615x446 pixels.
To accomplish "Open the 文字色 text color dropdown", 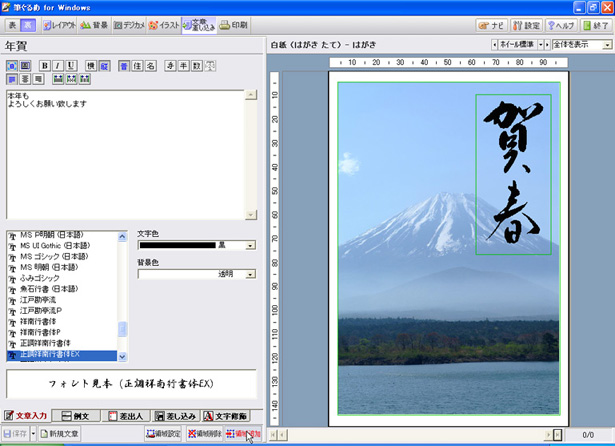I will point(250,245).
